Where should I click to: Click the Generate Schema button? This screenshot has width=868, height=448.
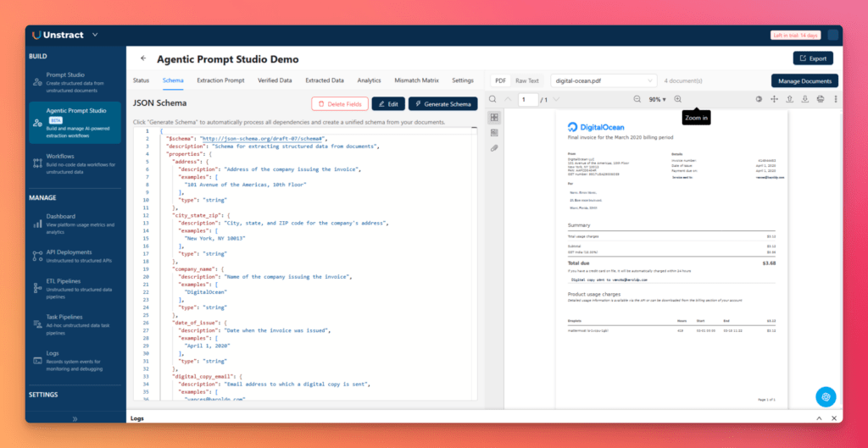[x=442, y=104]
